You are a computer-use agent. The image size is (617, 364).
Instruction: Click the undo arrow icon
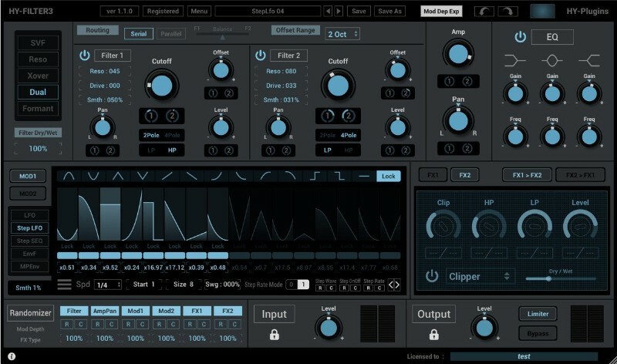click(484, 12)
